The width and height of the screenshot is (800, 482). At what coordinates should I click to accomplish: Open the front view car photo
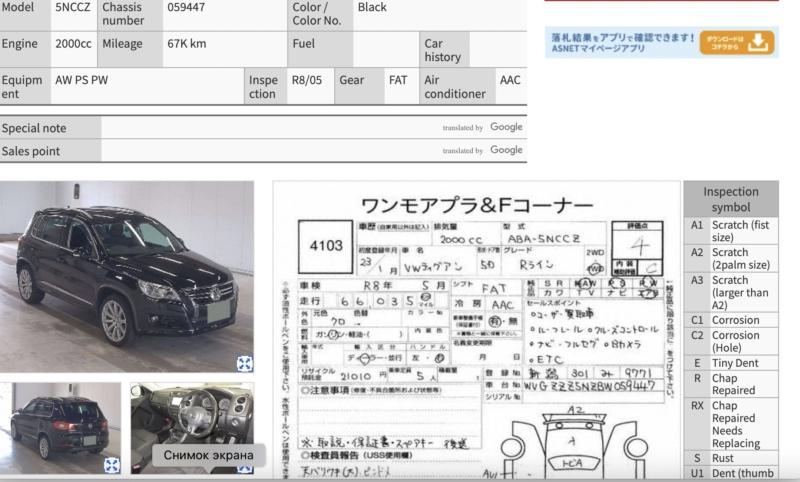tap(126, 277)
